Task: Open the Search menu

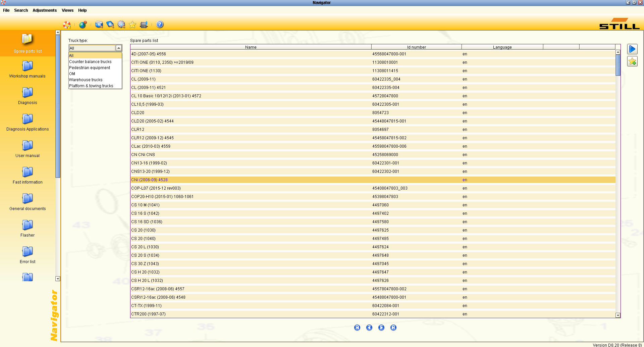Action: click(21, 10)
